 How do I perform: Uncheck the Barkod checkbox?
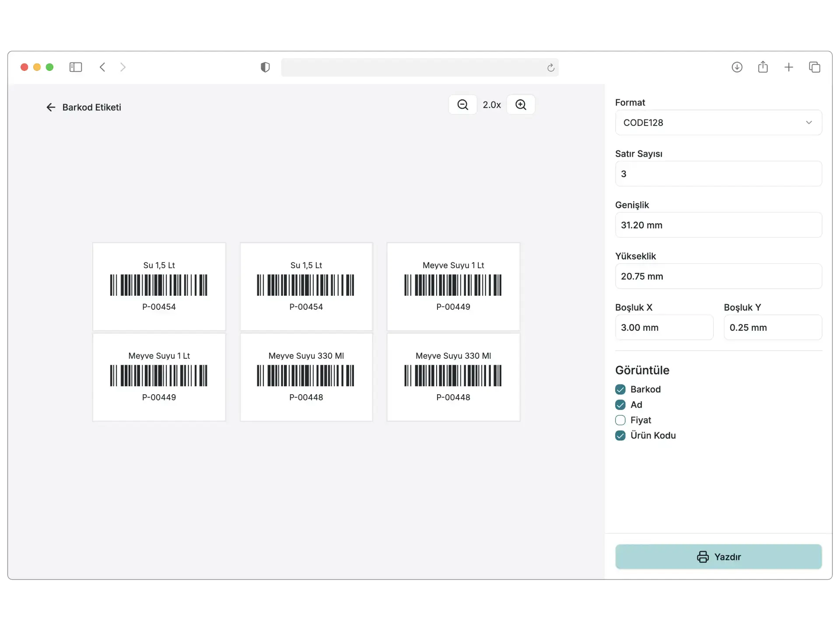[620, 389]
